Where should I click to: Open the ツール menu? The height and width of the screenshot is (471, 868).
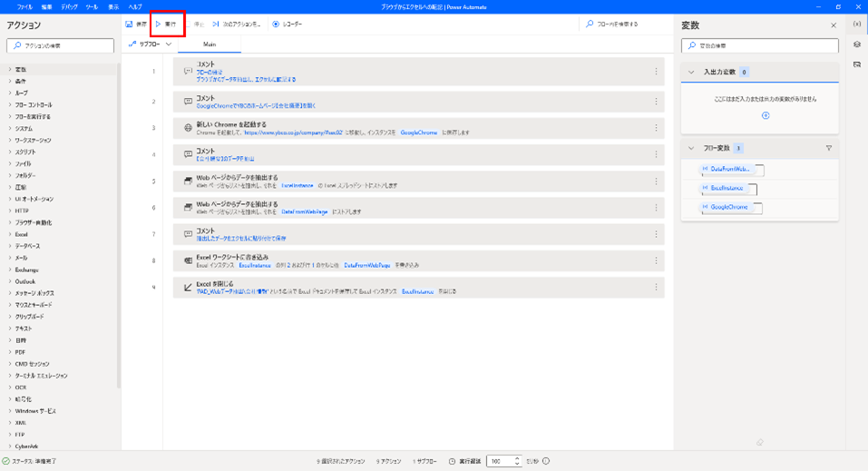point(92,6)
